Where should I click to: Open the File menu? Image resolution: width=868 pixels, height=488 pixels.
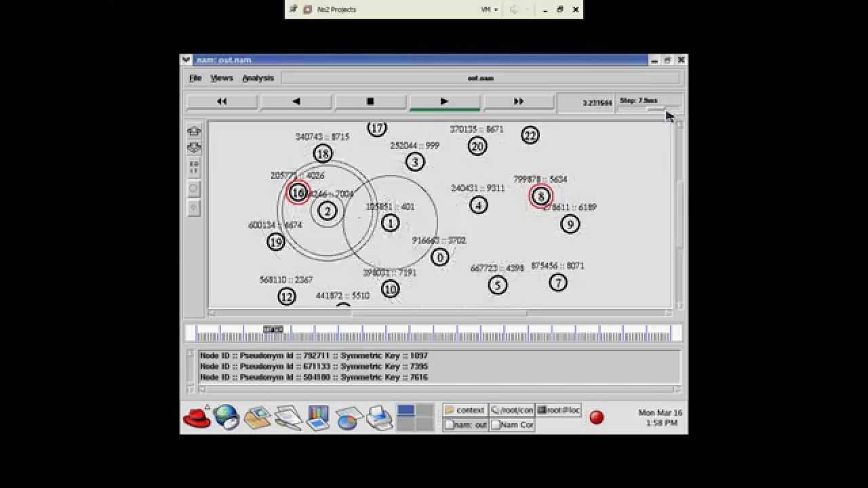click(x=195, y=78)
